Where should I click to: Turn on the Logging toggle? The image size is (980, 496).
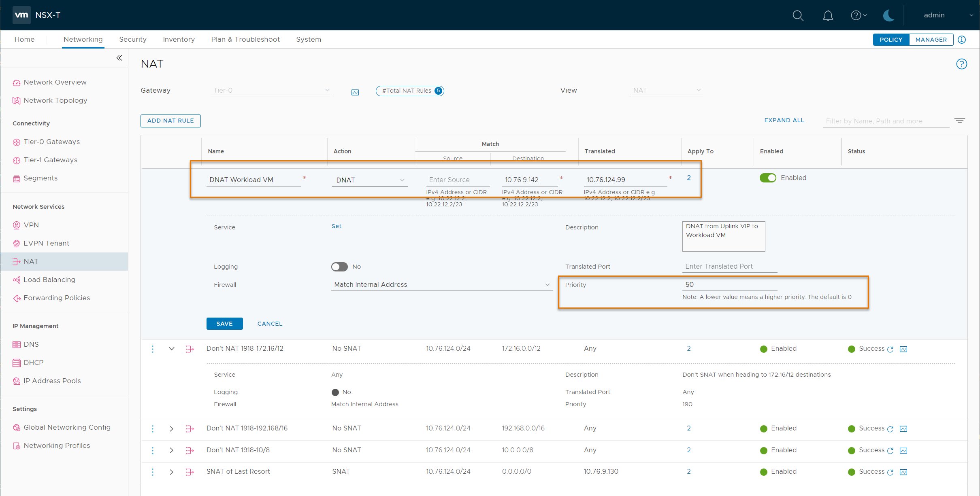(339, 267)
